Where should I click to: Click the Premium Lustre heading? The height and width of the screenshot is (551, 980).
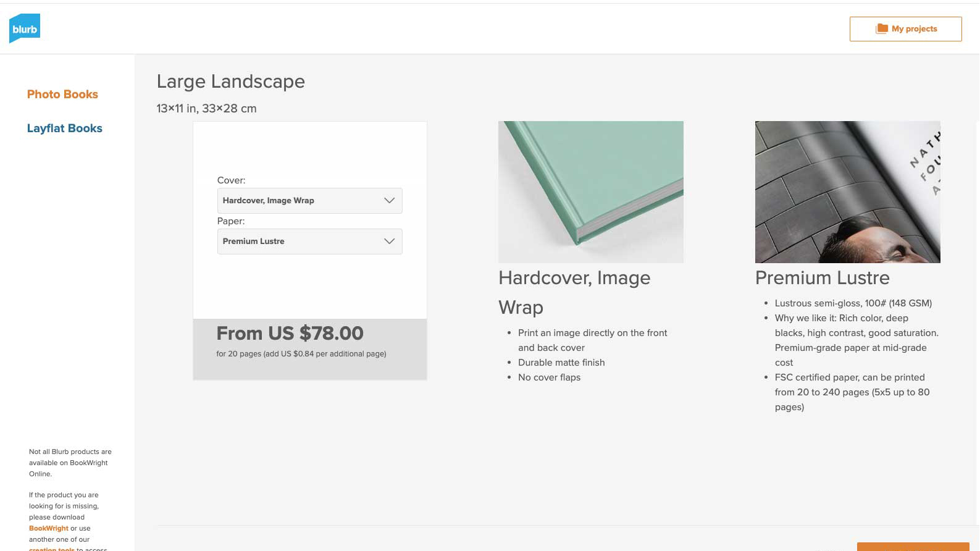pos(822,278)
